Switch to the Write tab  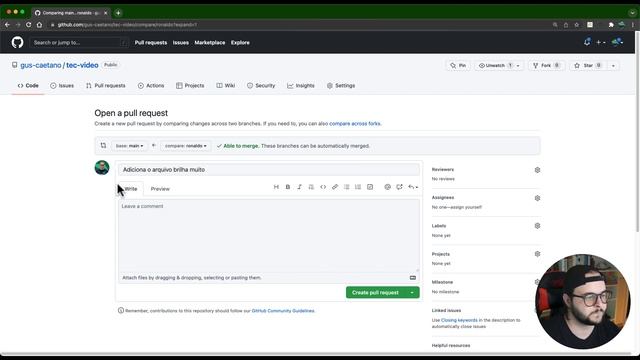131,189
